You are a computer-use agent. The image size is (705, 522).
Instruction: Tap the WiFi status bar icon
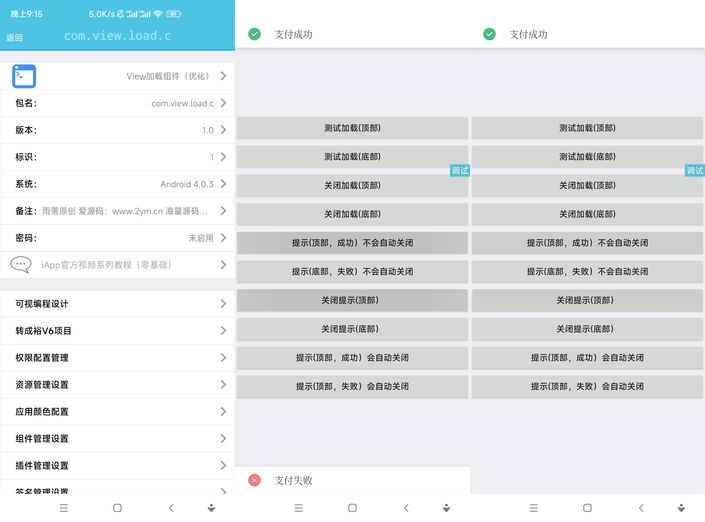158,14
